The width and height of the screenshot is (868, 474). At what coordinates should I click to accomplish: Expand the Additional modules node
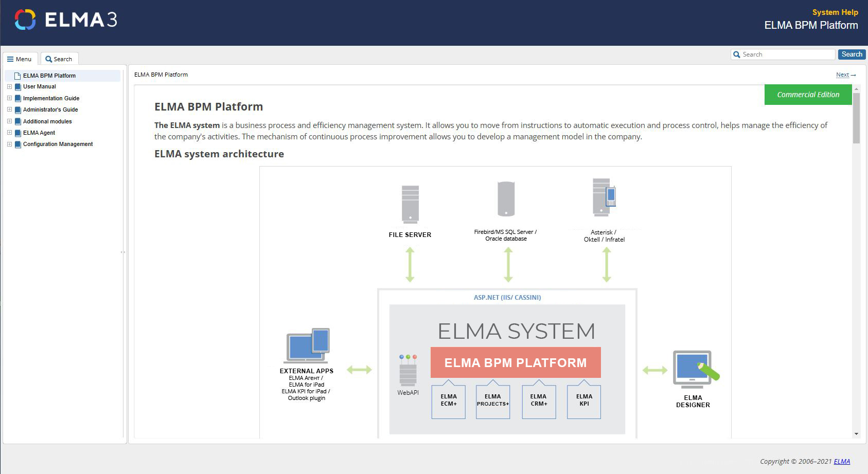point(9,121)
